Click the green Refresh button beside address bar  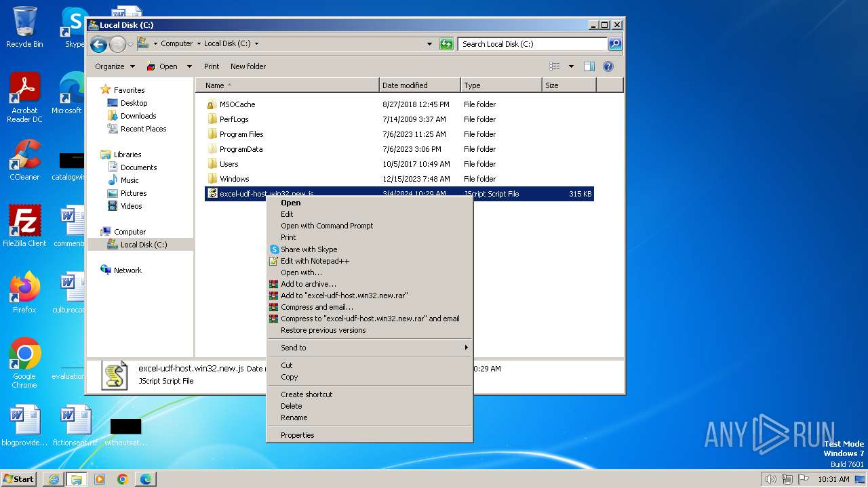(x=446, y=44)
